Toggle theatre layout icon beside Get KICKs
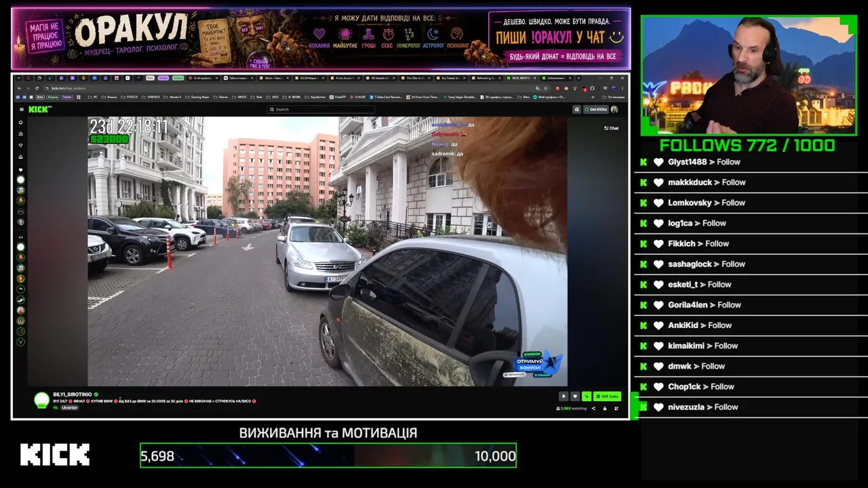 pyautogui.click(x=577, y=109)
